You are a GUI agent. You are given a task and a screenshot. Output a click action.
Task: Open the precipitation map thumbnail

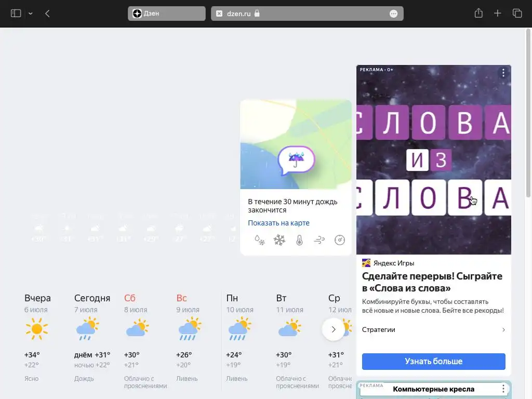point(296,144)
